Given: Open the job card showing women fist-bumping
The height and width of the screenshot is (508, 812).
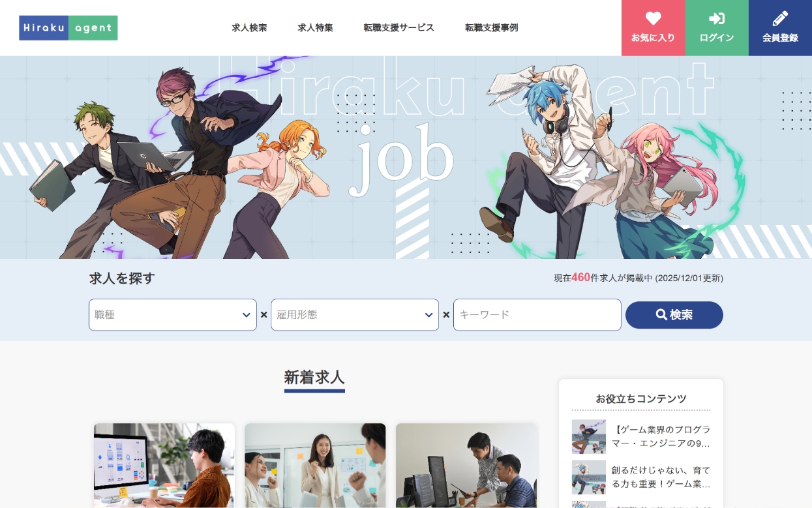Looking at the screenshot, I should [x=315, y=465].
